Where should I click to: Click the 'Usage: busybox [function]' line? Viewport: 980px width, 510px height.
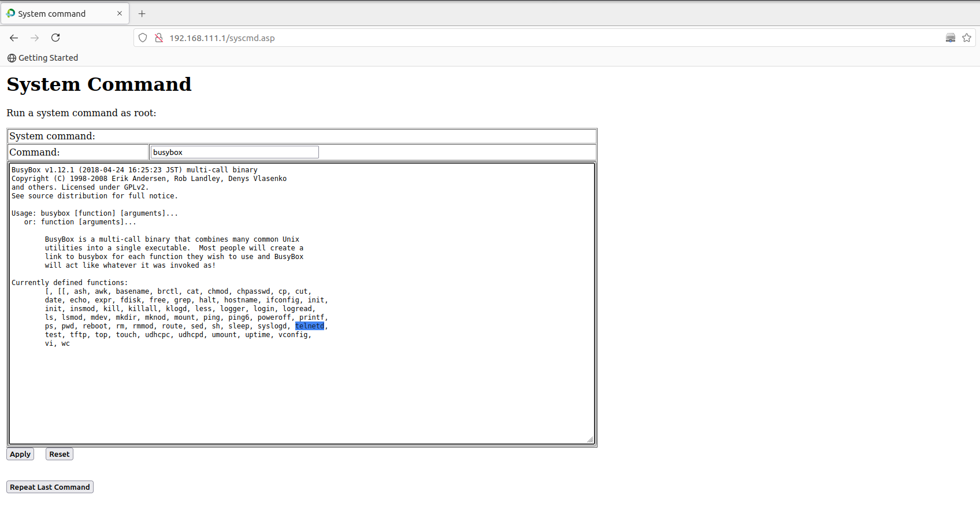point(95,213)
